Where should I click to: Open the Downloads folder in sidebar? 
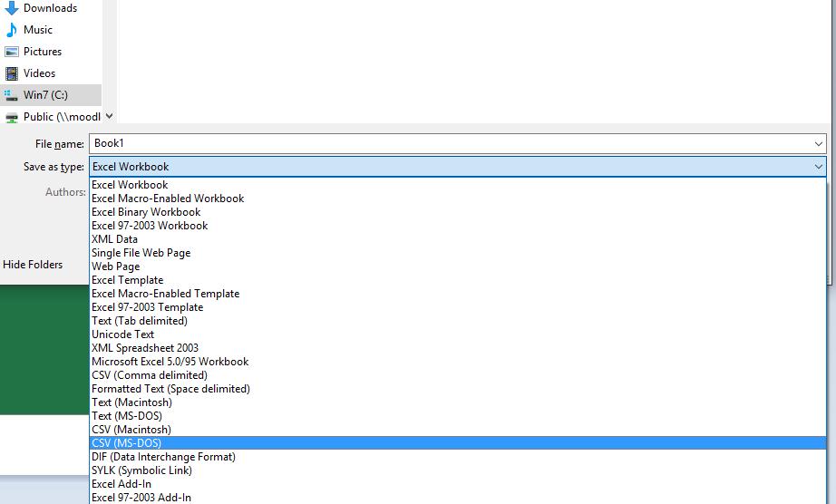pos(50,8)
